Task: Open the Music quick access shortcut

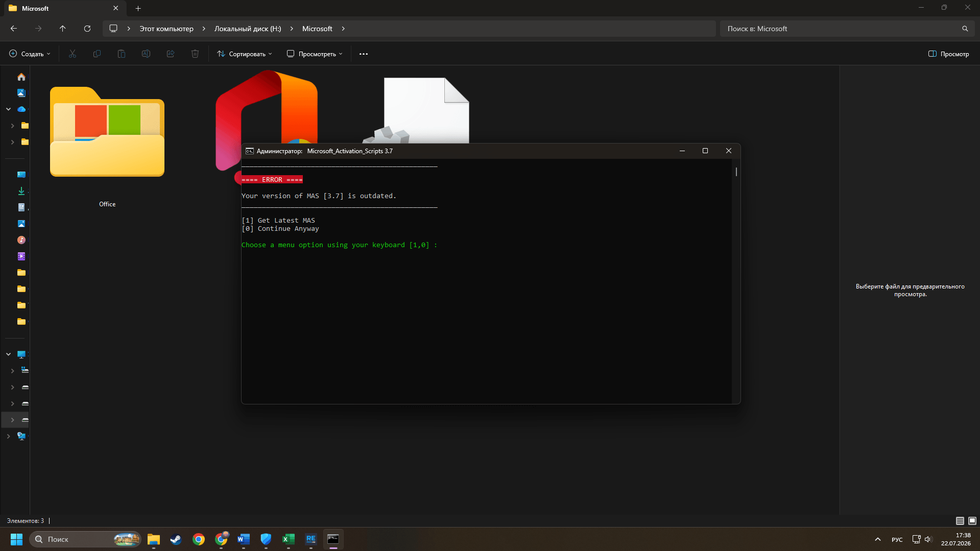Action: click(x=21, y=240)
